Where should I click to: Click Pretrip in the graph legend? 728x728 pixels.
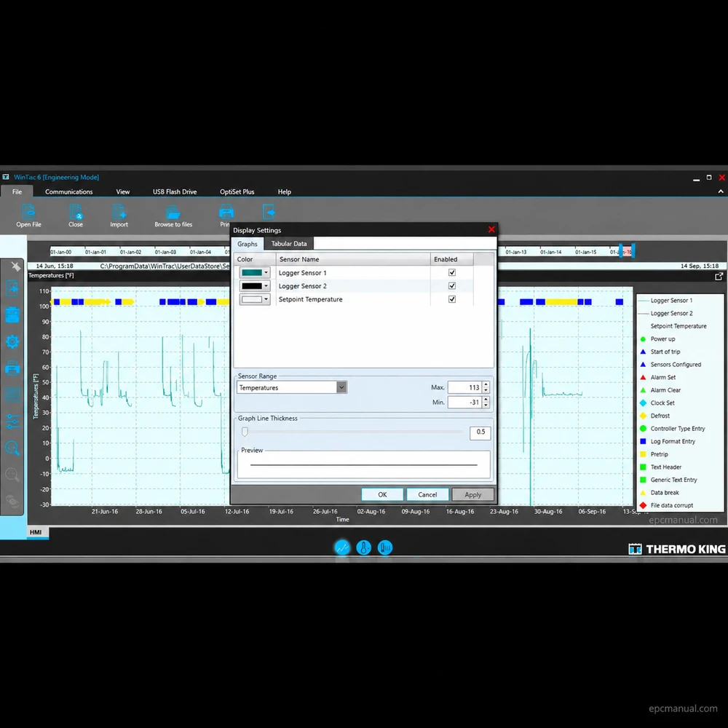pos(659,454)
